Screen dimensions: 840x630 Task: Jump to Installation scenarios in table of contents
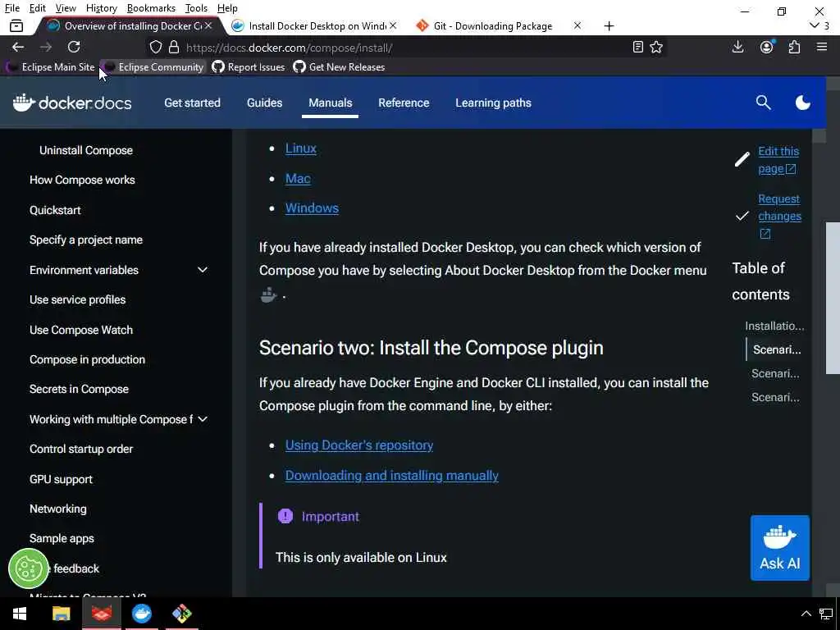pyautogui.click(x=774, y=326)
